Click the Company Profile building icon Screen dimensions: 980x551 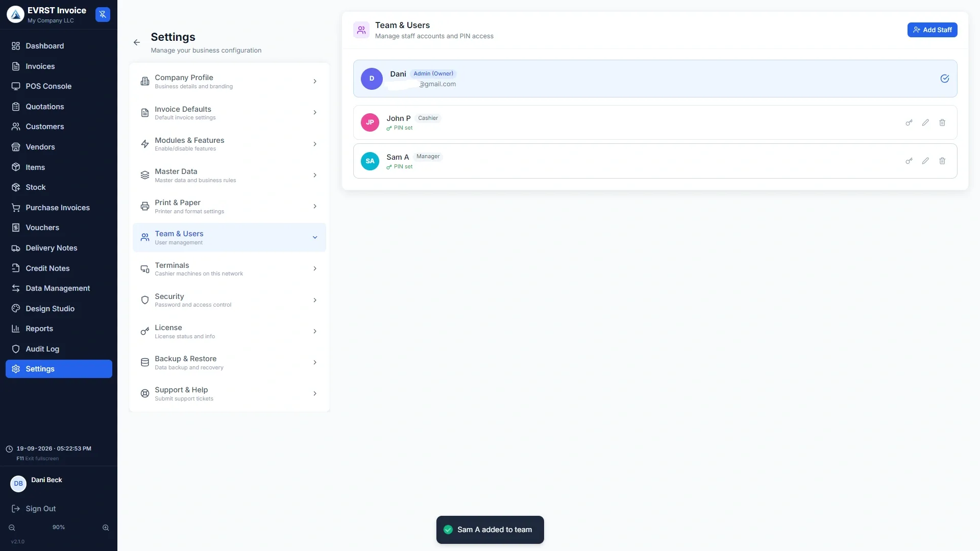(x=145, y=82)
